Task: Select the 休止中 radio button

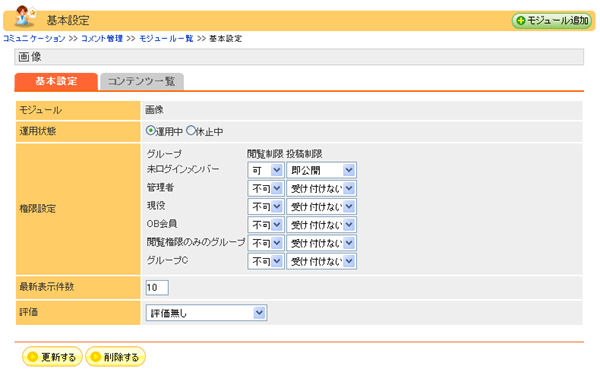Action: click(191, 131)
